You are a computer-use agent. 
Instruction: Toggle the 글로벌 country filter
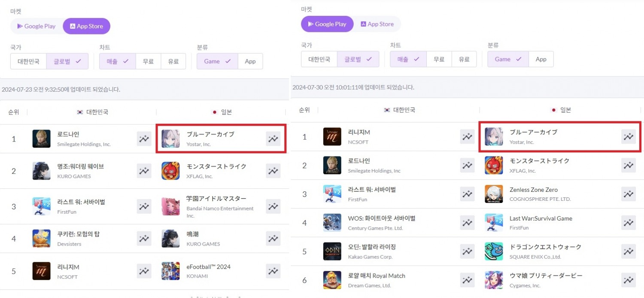[x=67, y=61]
